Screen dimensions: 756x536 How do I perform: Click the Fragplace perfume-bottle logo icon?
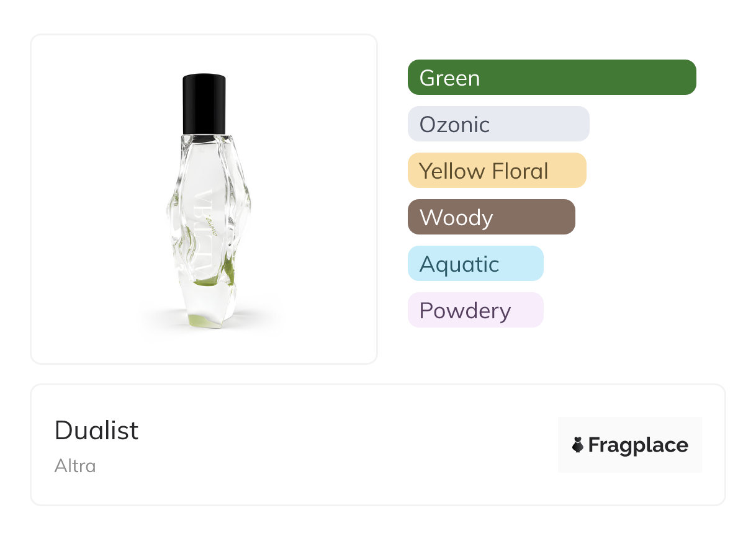point(578,445)
